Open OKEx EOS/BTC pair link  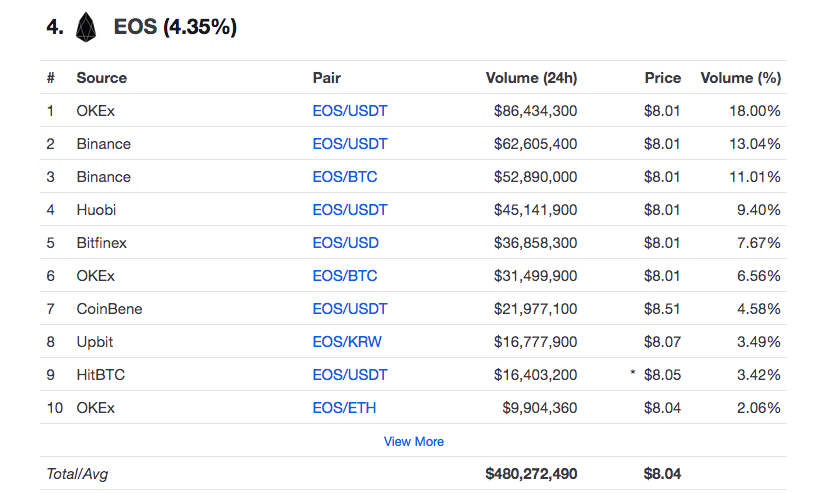click(345, 276)
